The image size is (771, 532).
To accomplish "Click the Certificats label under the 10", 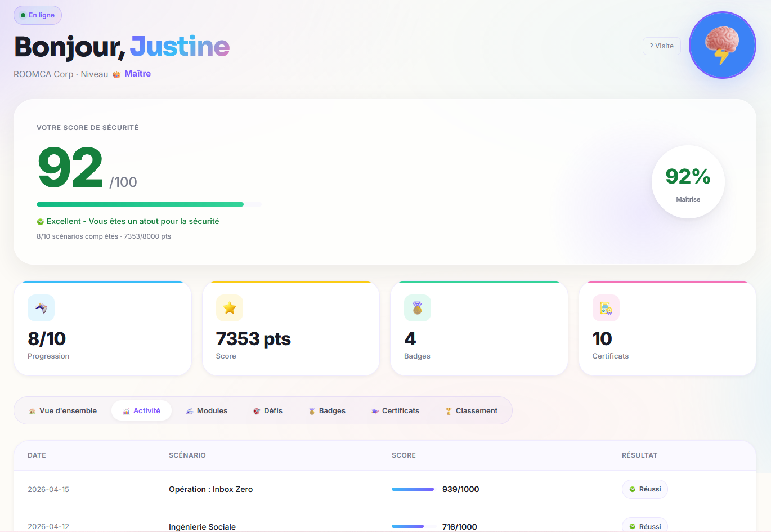I will tap(611, 356).
